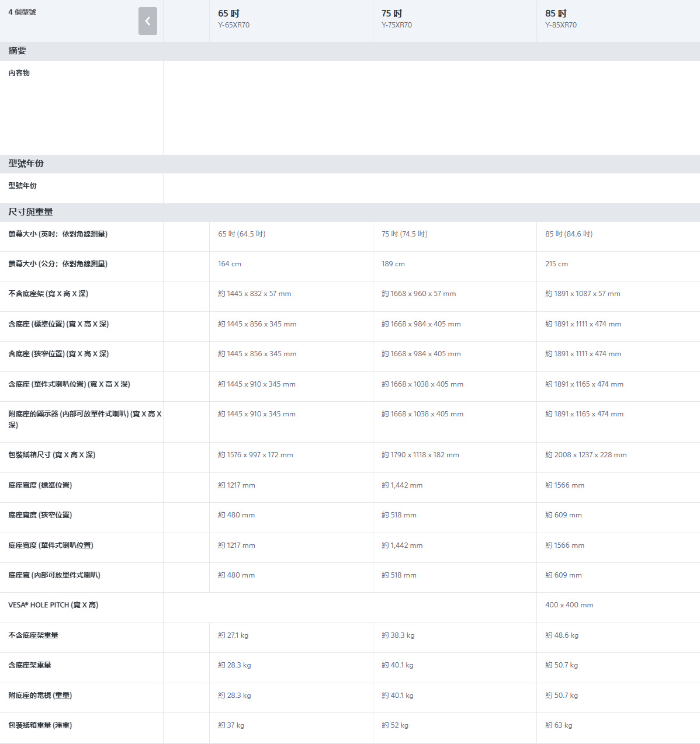Click the 包裝紙箱重量 (淨重) row label

coord(40,725)
